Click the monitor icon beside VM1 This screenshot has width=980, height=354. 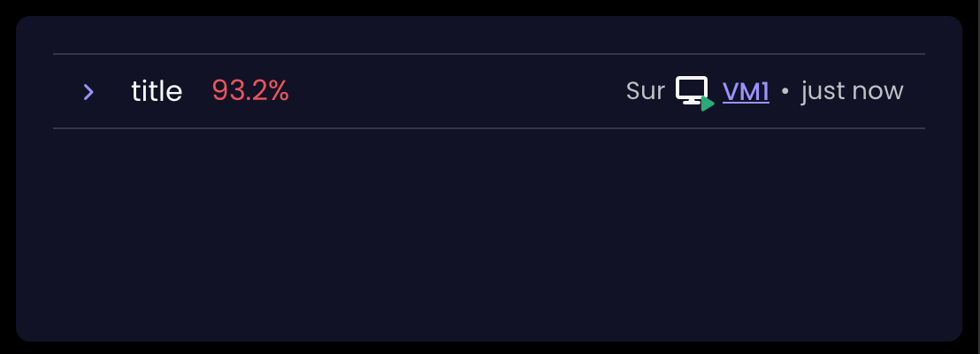(x=693, y=93)
